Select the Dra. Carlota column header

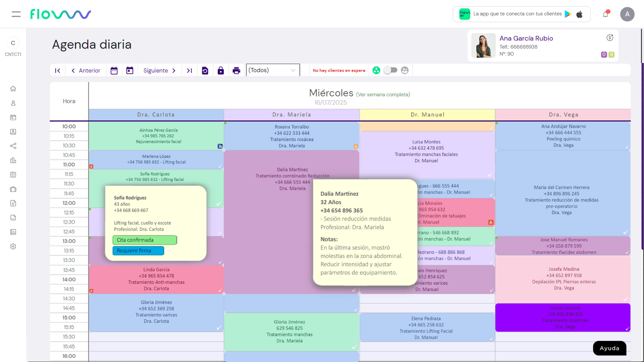(156, 115)
